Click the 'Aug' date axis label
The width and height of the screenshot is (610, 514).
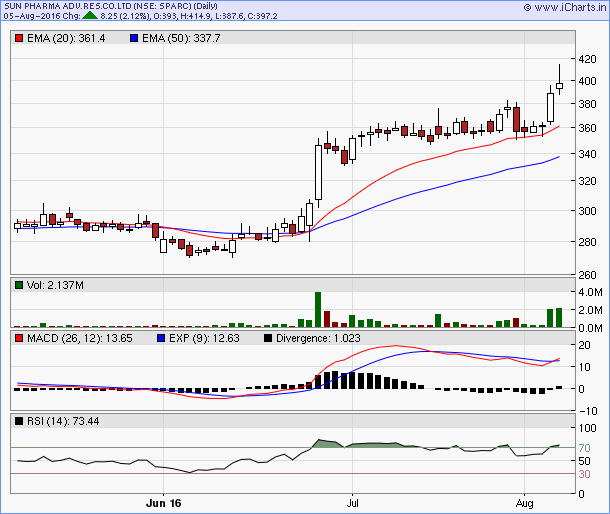tap(524, 503)
